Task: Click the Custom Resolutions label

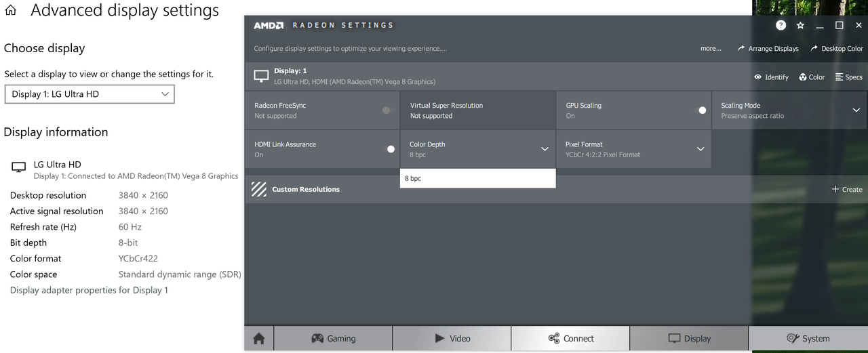Action: pyautogui.click(x=306, y=190)
